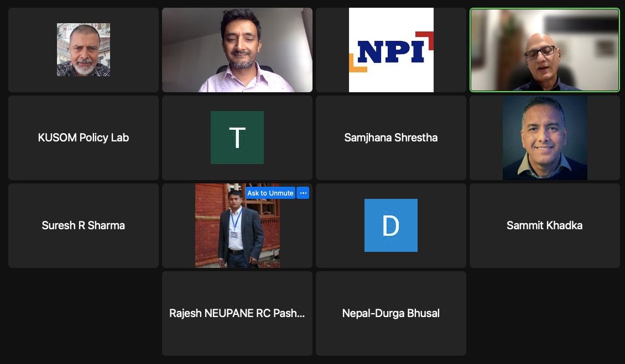
Task: Click the Nepal-Durga Bhusal participant tile
Action: point(391,313)
